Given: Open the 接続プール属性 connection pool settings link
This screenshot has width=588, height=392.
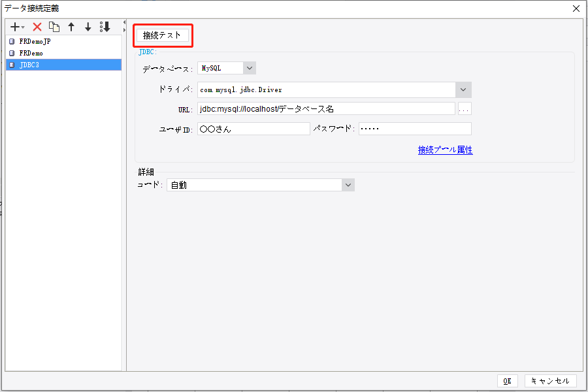Looking at the screenshot, I should tap(445, 150).
